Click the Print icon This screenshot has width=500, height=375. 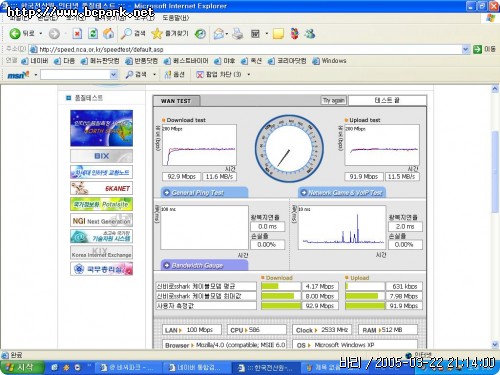pos(238,33)
